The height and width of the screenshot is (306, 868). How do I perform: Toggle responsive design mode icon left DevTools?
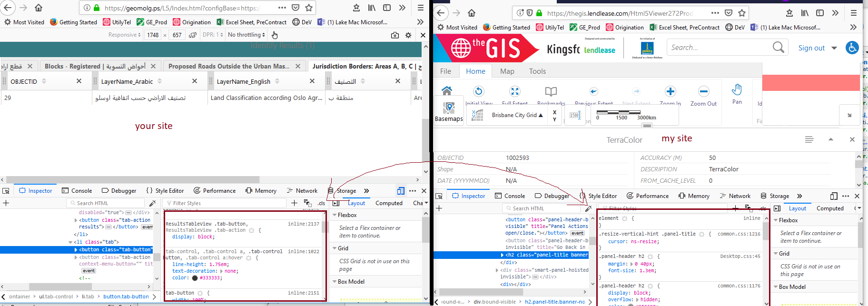(401, 191)
